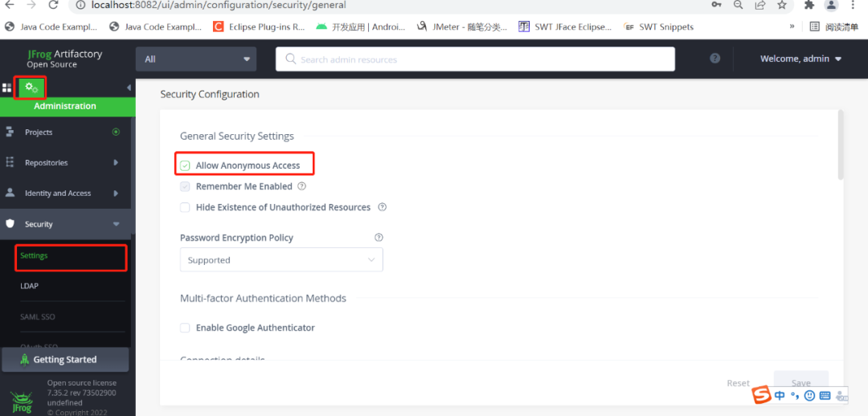Open the browser extensions puzzle icon
The width and height of the screenshot is (868, 416).
[x=809, y=5]
